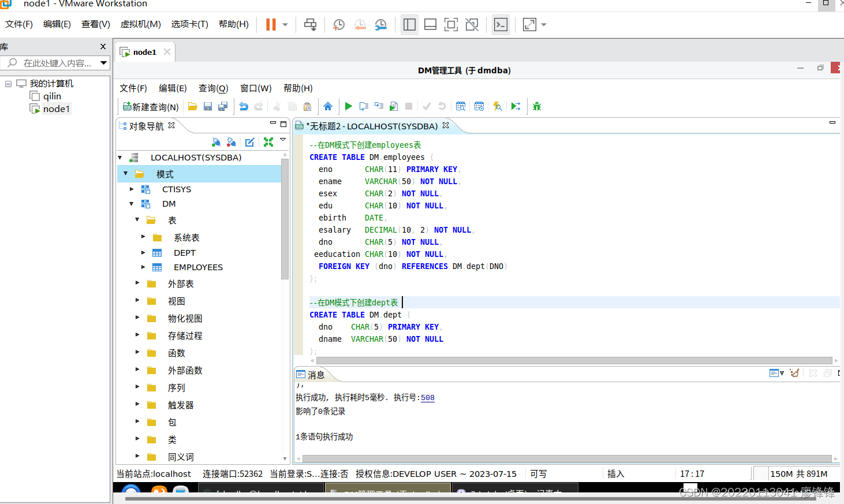Image resolution: width=844 pixels, height=504 pixels.
Task: Select the 触发器 folder
Action: 181,405
